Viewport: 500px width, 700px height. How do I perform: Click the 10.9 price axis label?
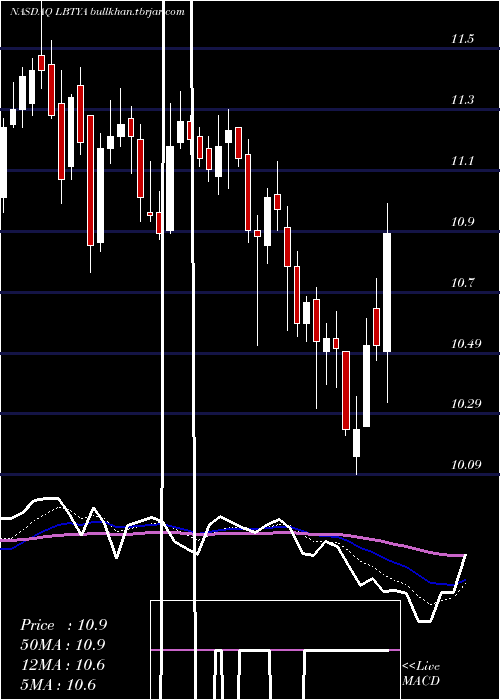462,221
